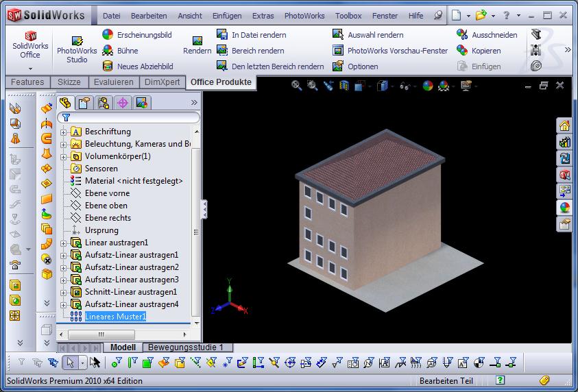The width and height of the screenshot is (578, 392).
Task: Expand the Linear austragen1 feature
Action: 64,243
